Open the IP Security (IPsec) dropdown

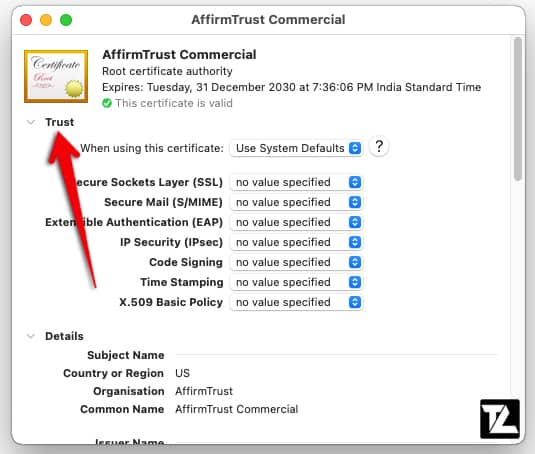296,242
